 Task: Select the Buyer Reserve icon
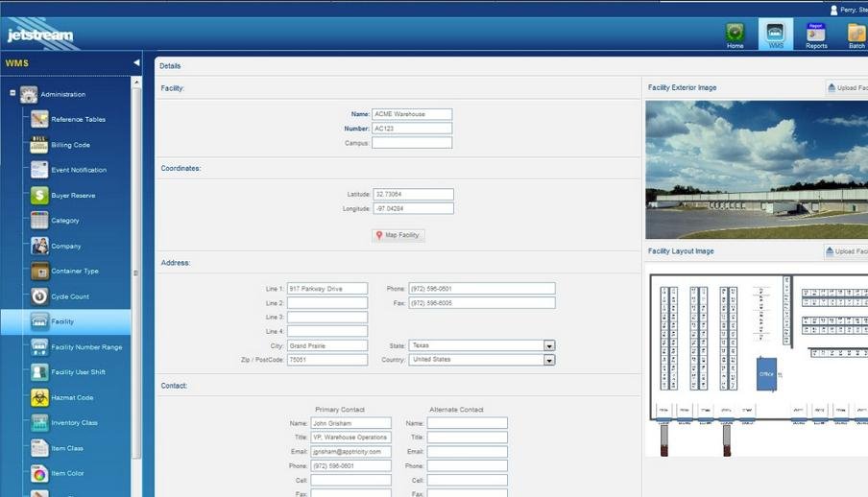tap(39, 196)
